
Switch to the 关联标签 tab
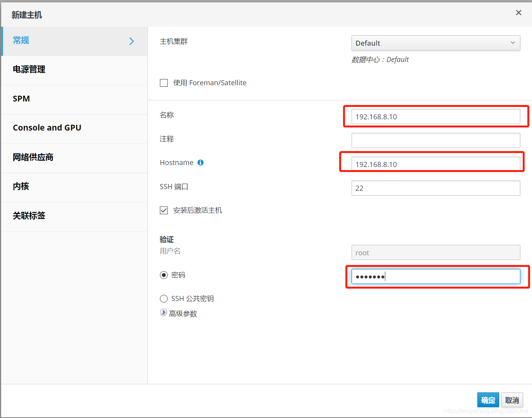point(74,216)
